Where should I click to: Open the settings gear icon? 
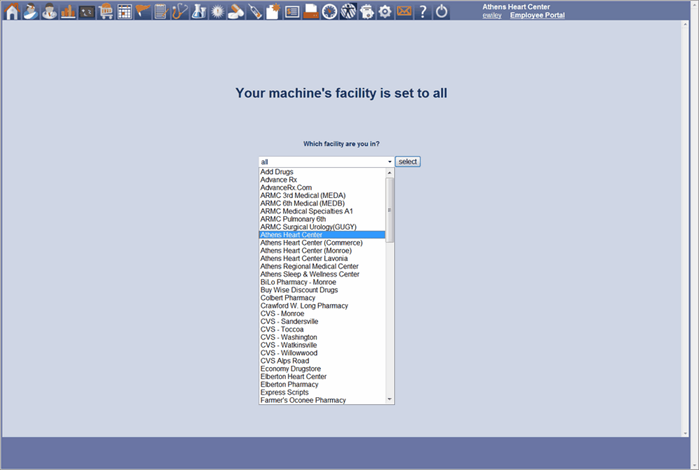coord(385,11)
